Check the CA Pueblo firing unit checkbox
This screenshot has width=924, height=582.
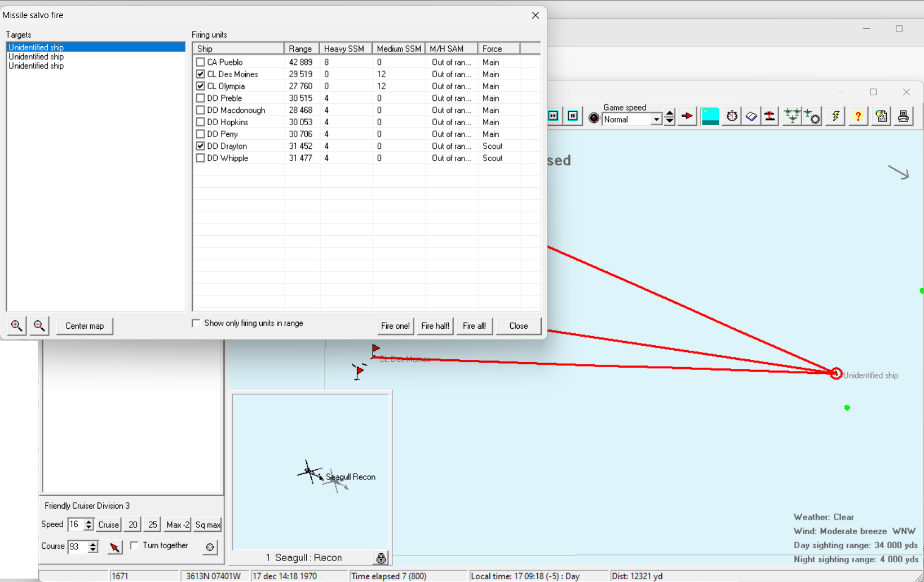(x=200, y=62)
